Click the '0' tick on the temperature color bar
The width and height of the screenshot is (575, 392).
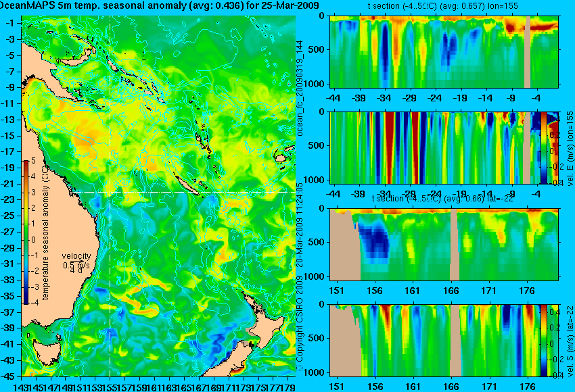(x=33, y=240)
